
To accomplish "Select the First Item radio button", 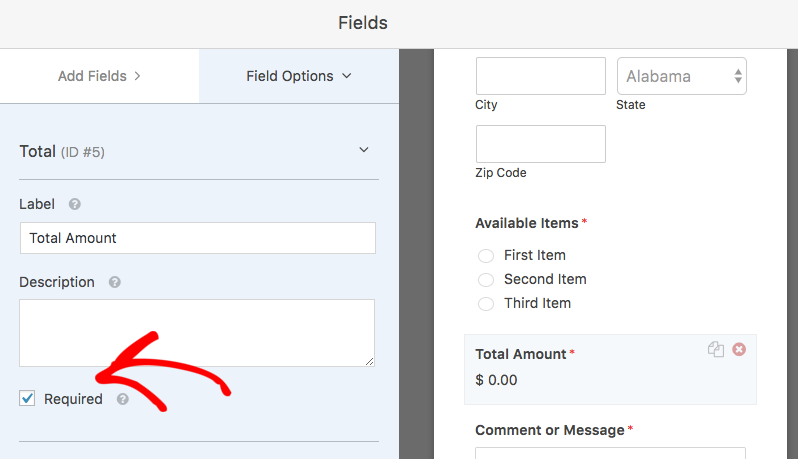I will tap(486, 255).
